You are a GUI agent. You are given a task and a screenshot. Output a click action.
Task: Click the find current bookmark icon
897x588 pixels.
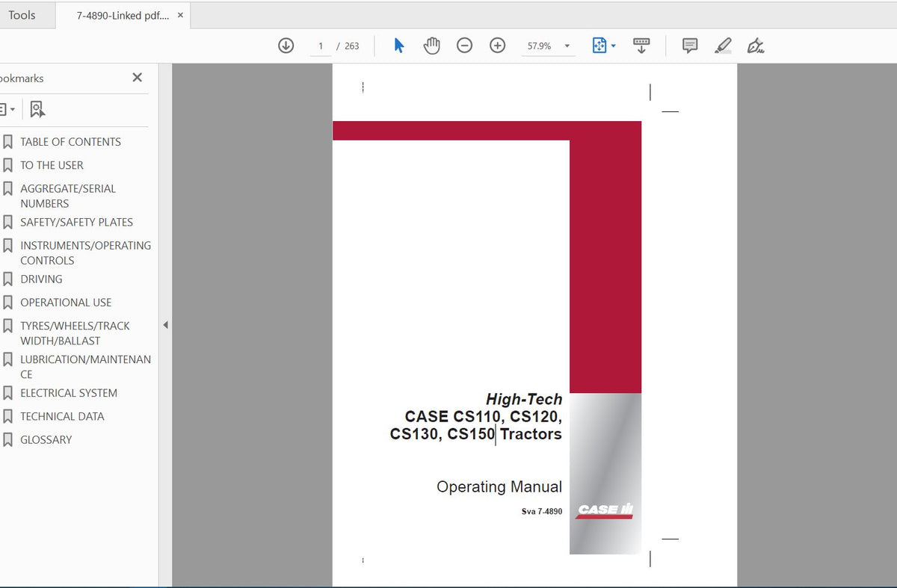[x=37, y=109]
